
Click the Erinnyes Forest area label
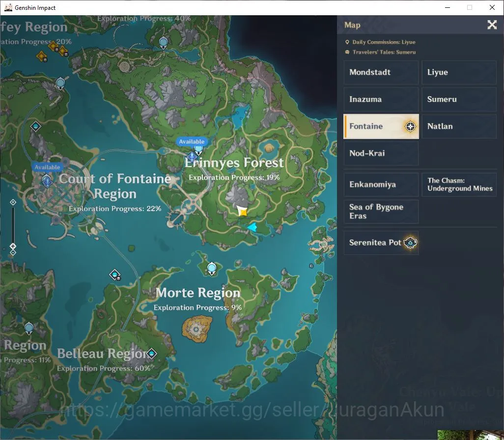(x=234, y=163)
